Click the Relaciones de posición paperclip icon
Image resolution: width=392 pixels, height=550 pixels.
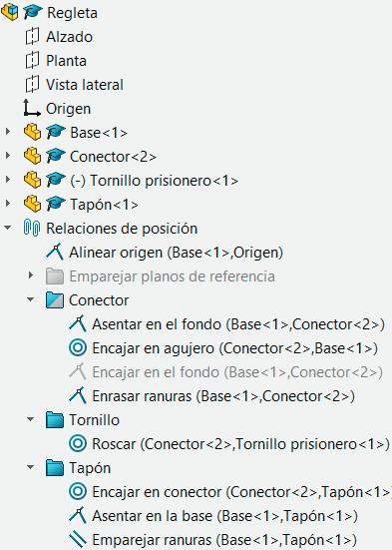point(32,228)
